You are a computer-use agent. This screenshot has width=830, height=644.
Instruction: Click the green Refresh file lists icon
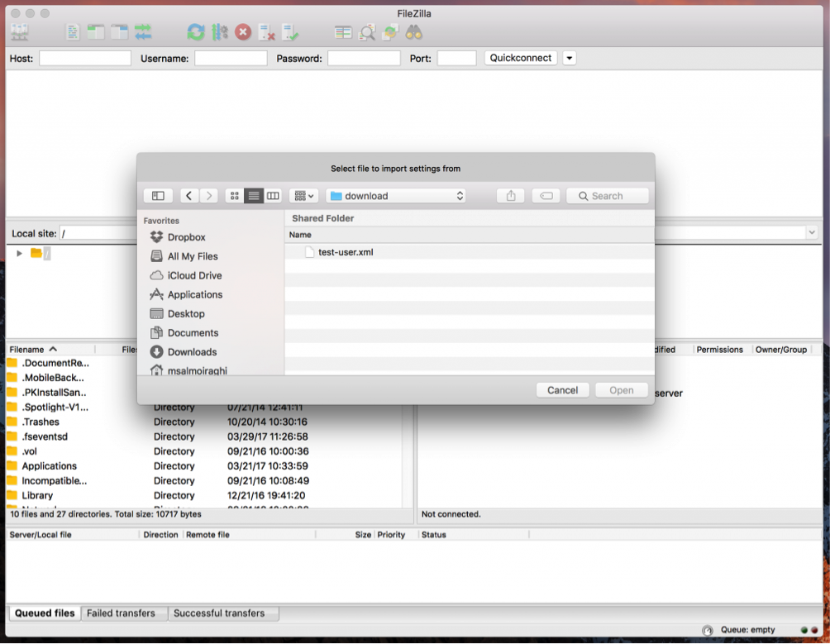point(196,33)
